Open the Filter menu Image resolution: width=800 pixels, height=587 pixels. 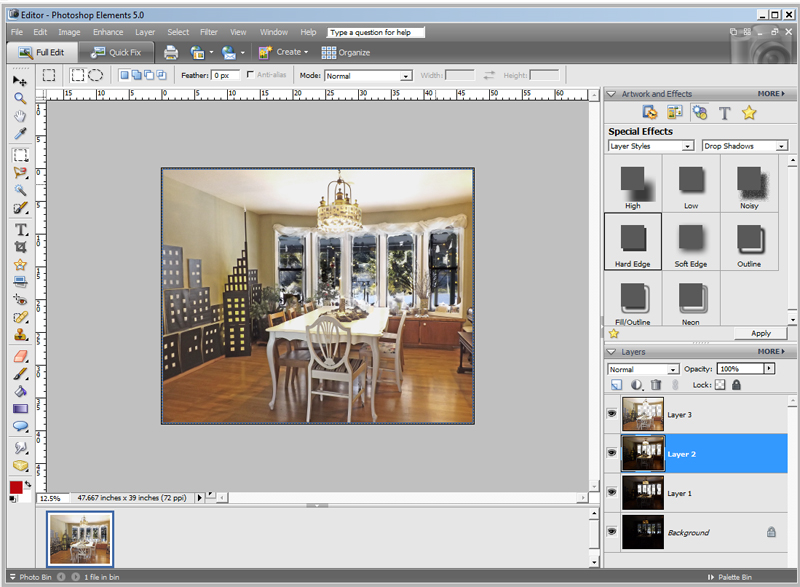[209, 32]
